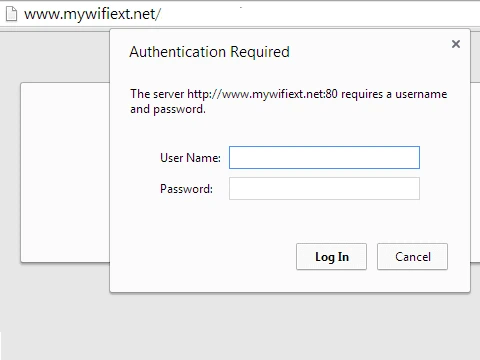Click the 'requires' word in dialog message
Image resolution: width=480 pixels, height=360 pixels.
(x=362, y=95)
